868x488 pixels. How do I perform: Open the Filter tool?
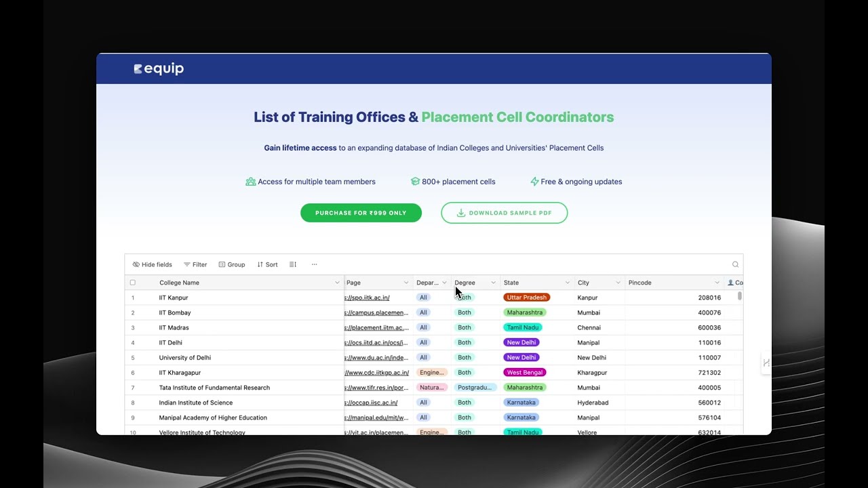pos(195,264)
